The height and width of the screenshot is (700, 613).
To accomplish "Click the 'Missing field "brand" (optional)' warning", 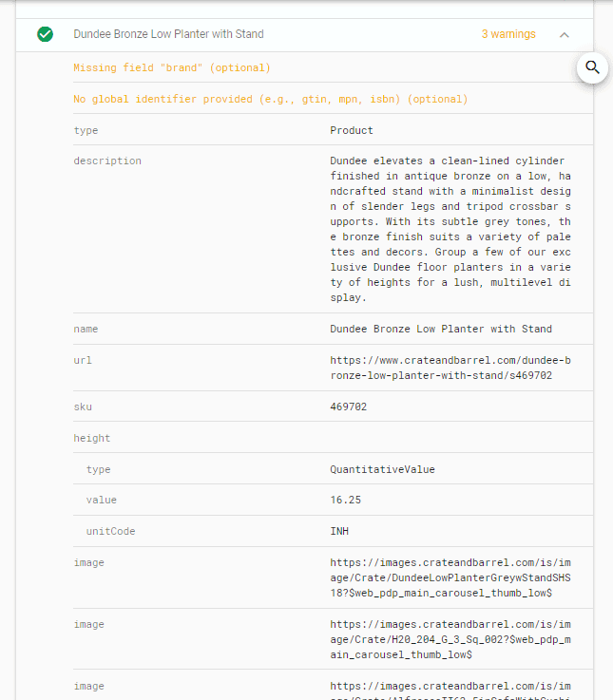I will pyautogui.click(x=172, y=67).
